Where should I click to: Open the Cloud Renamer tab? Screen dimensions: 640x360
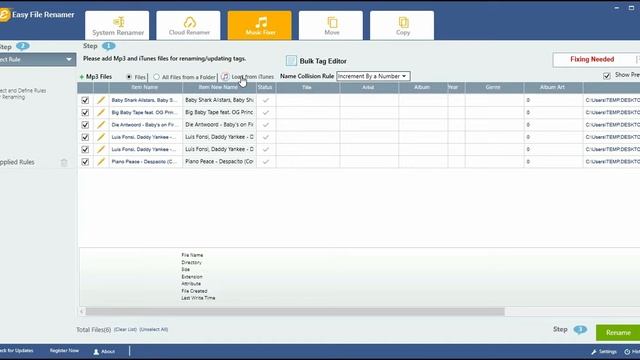pos(188,25)
